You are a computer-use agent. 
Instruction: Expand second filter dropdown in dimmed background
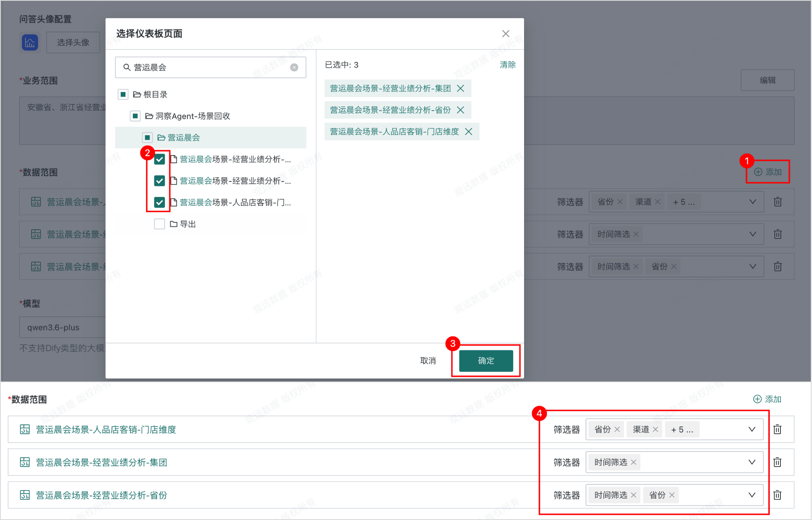point(753,234)
